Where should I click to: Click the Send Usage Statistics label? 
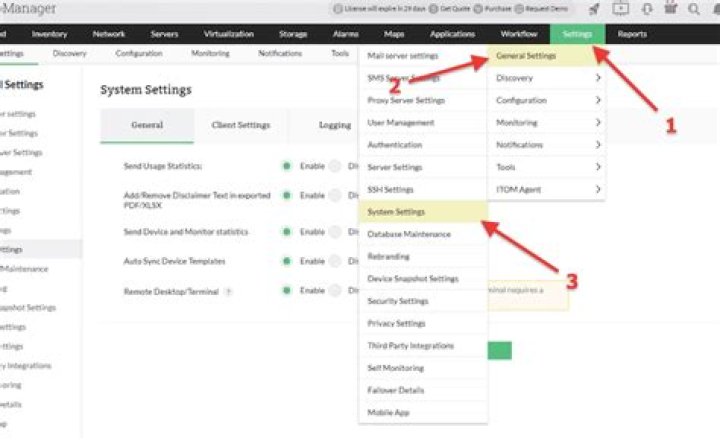click(x=163, y=166)
